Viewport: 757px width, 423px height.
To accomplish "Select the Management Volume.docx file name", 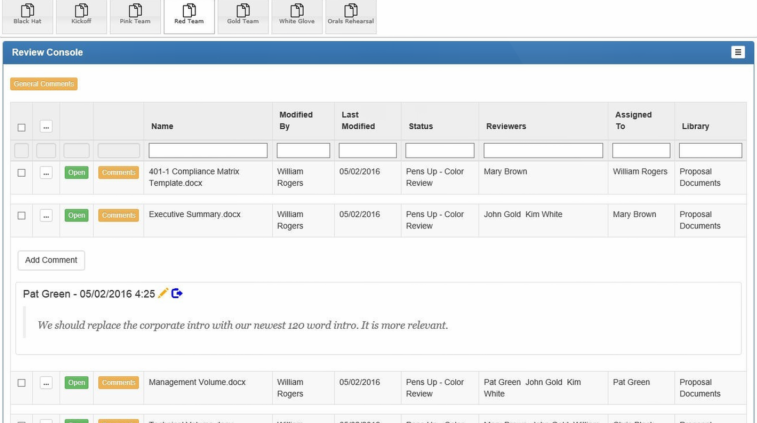I will tap(197, 382).
